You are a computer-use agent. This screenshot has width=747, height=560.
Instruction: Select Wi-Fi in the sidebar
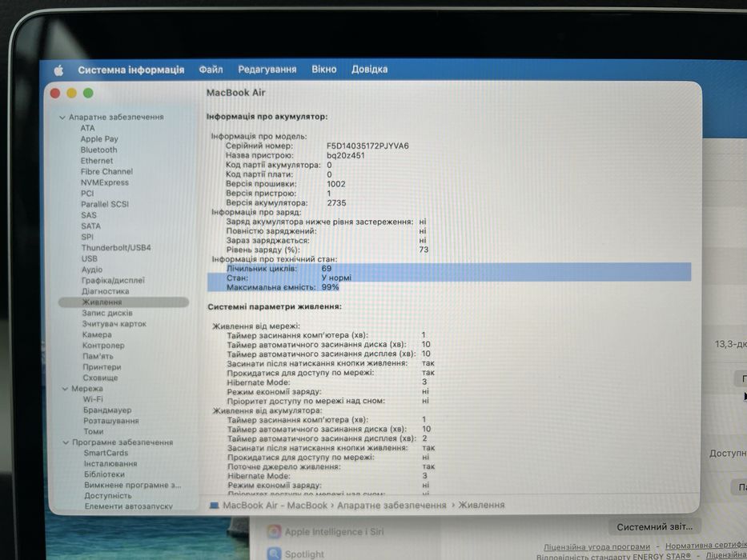coord(93,399)
